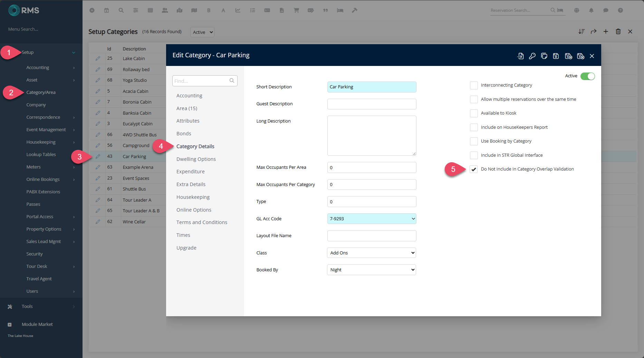644x358 pixels.
Task: Open the hammer tool icon in toolbar
Action: coord(354,10)
